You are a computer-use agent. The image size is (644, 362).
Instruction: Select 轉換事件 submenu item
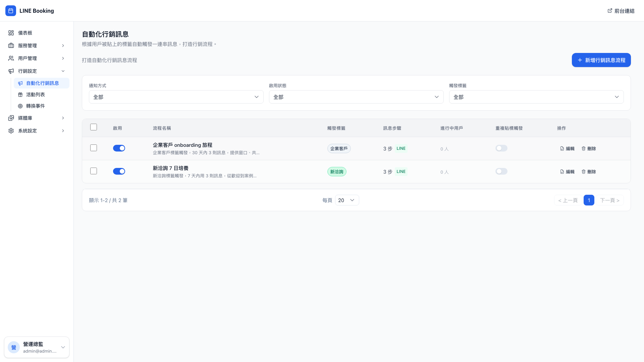(42, 106)
